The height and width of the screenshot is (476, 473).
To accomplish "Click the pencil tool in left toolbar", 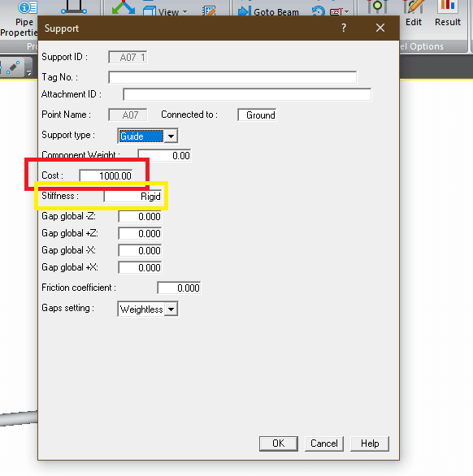I will click(13, 67).
